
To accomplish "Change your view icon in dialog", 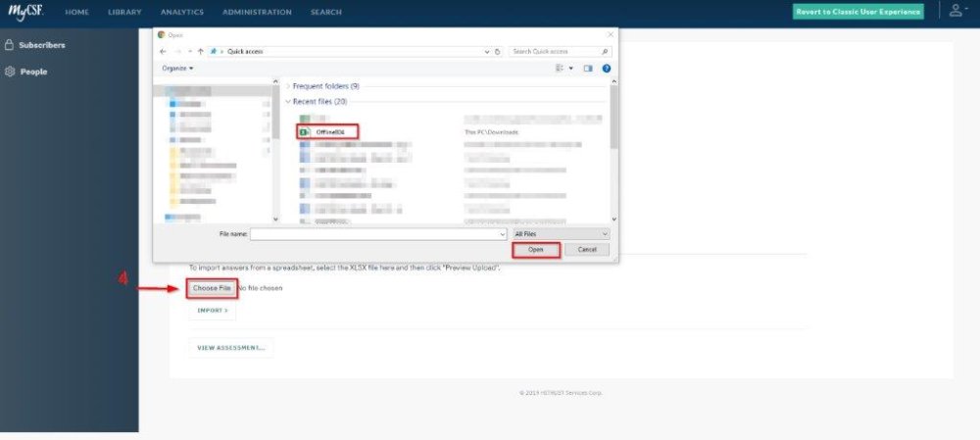I will (x=560, y=69).
